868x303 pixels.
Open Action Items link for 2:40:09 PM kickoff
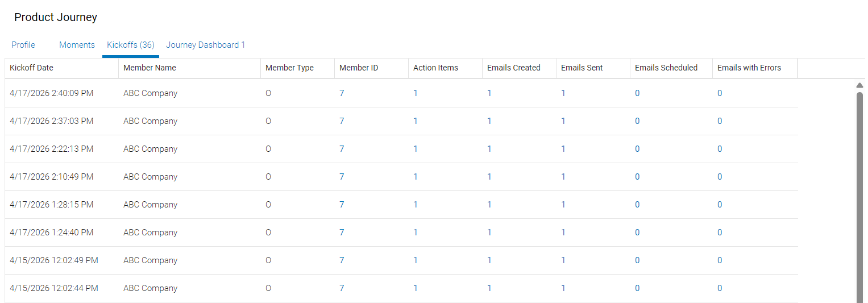tap(416, 93)
